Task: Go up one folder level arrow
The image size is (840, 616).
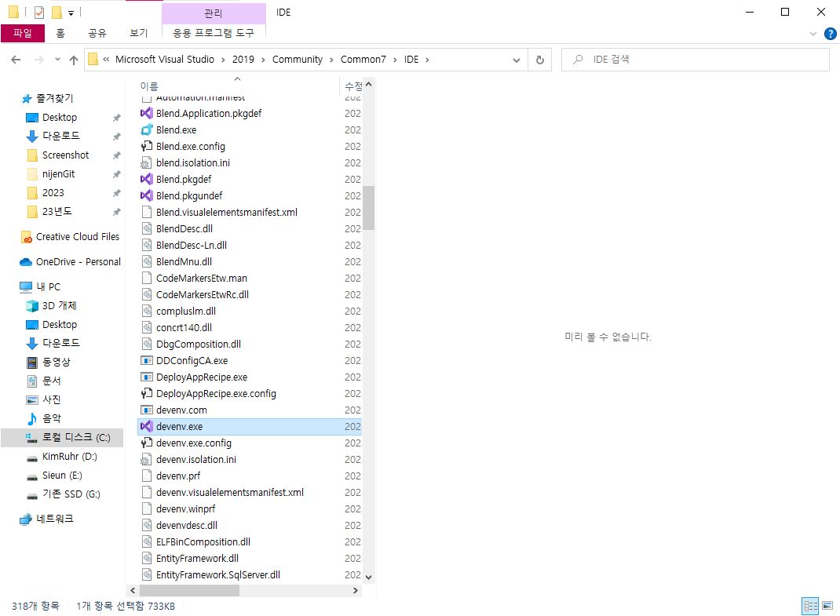Action: (73, 60)
